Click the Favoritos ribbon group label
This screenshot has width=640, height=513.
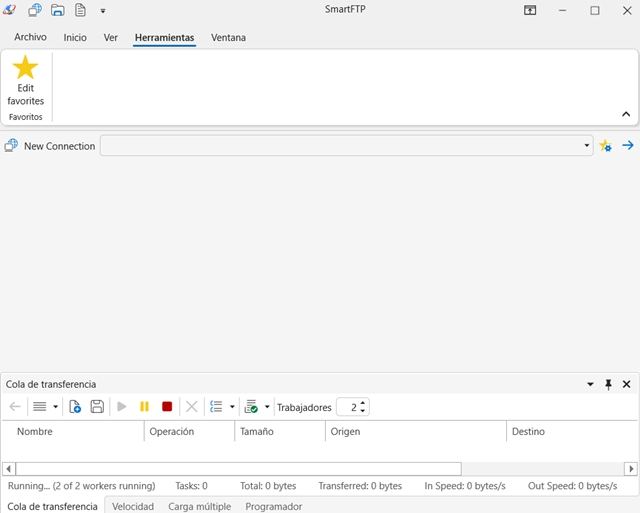coord(26,117)
